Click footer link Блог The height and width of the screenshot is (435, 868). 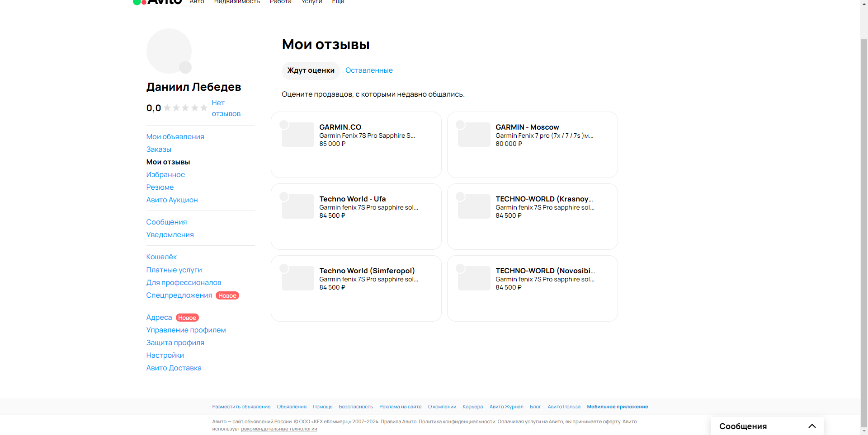pyautogui.click(x=535, y=407)
